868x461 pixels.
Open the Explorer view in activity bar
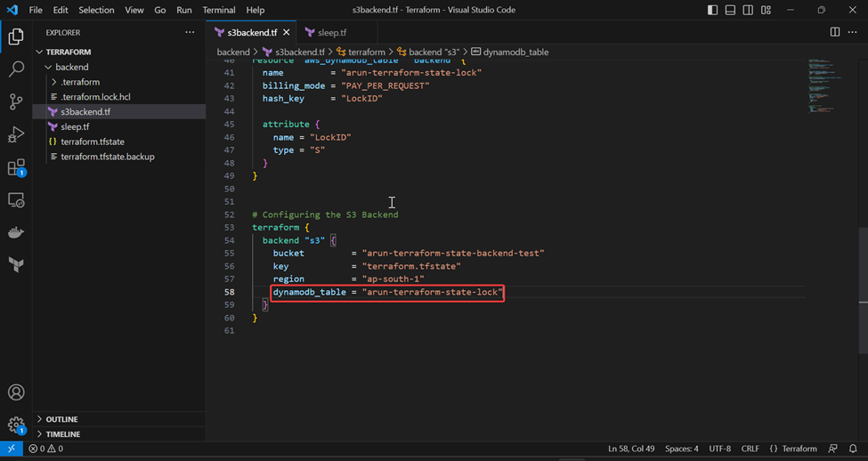point(16,36)
